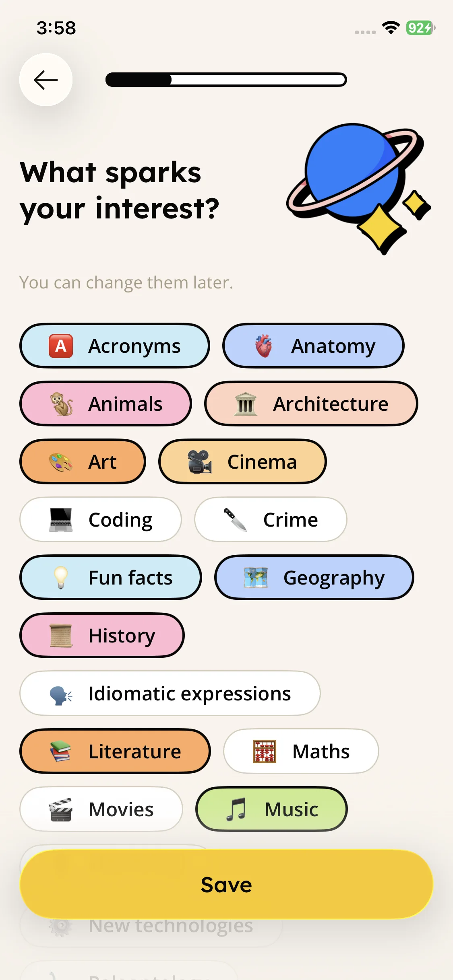Image resolution: width=453 pixels, height=980 pixels.
Task: Select the Idiomatic expressions interest
Action: point(170,694)
